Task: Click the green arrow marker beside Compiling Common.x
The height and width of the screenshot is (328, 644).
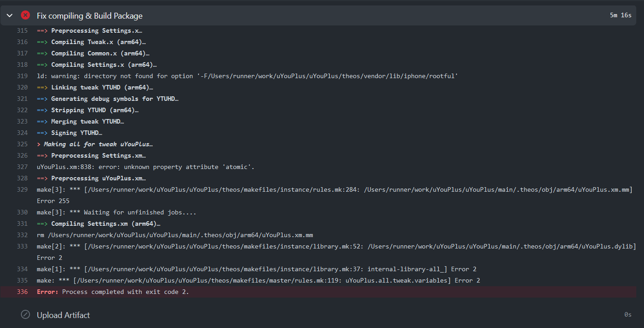Action: coord(41,53)
